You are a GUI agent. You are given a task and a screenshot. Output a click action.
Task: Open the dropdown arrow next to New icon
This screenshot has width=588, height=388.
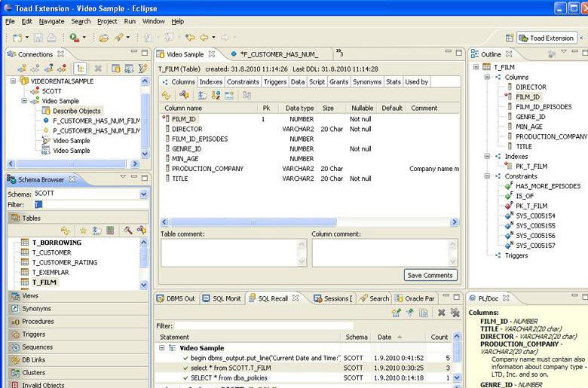[27, 38]
